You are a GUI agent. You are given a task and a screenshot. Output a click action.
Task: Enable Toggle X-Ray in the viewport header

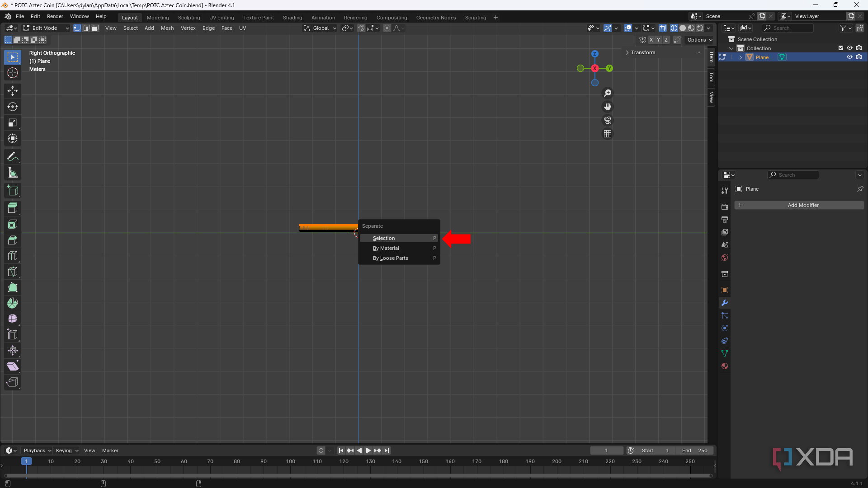[663, 28]
